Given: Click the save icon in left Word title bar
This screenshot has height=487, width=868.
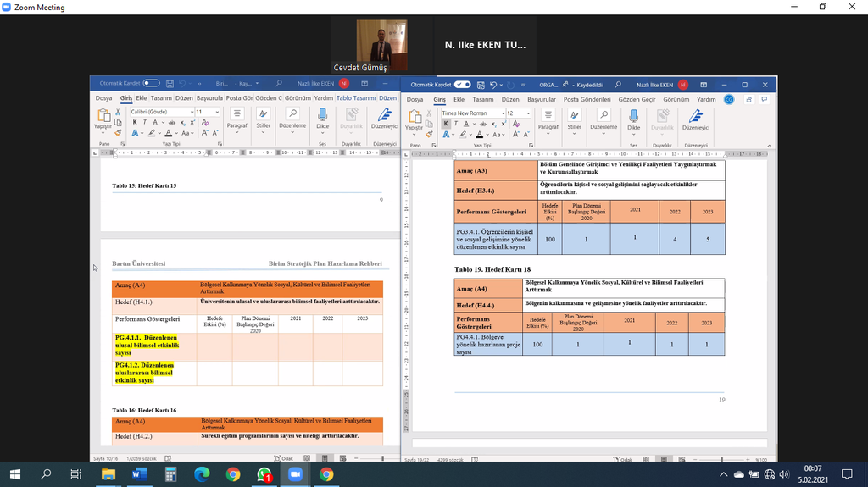Looking at the screenshot, I should click(x=170, y=84).
